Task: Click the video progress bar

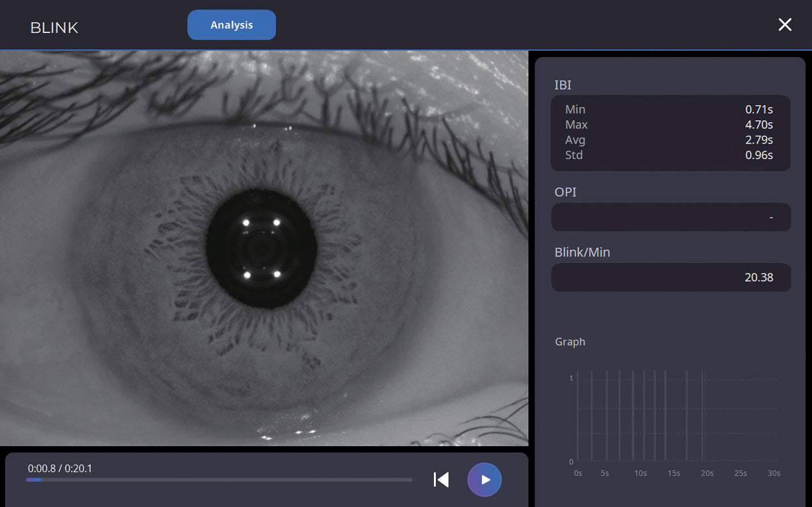Action: point(219,480)
